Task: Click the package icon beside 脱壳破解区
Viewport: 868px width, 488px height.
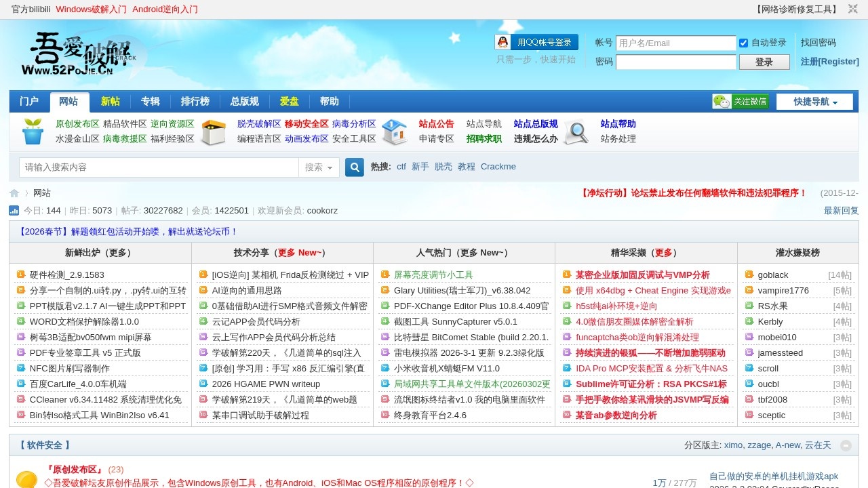Action: click(x=214, y=133)
